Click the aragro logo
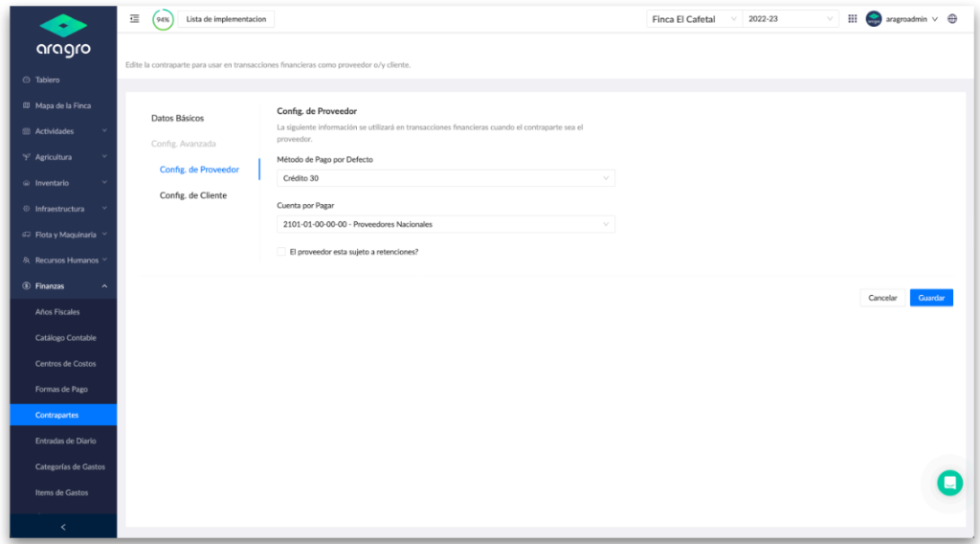Screen dimensions: 980x544 click(63, 35)
